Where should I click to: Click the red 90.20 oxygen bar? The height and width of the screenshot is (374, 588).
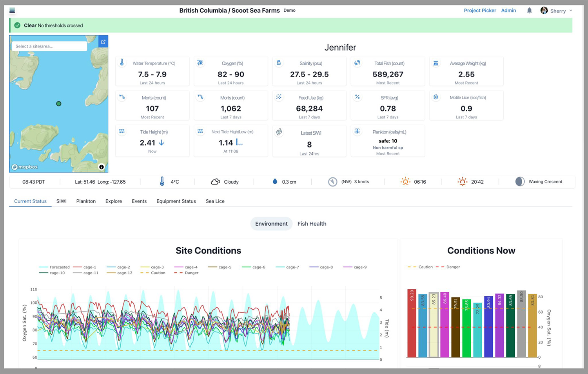412,324
